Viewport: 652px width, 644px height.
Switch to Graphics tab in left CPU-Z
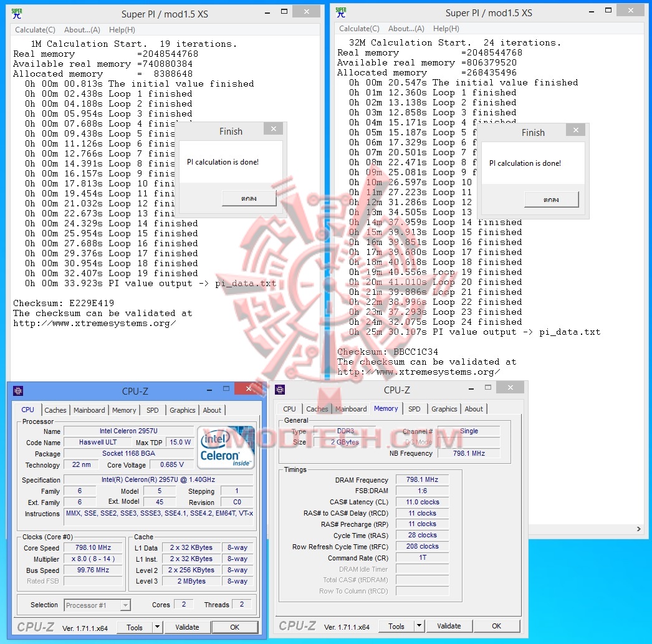[182, 410]
